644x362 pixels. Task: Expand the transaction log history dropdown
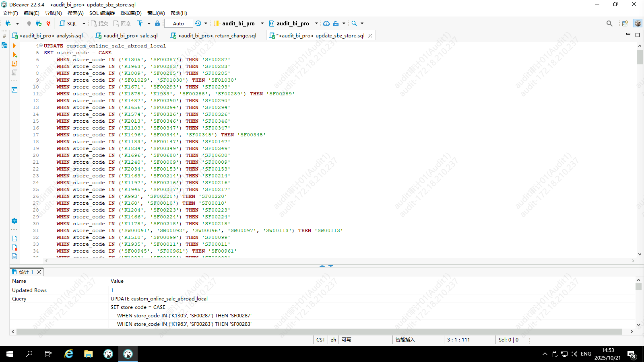point(206,24)
